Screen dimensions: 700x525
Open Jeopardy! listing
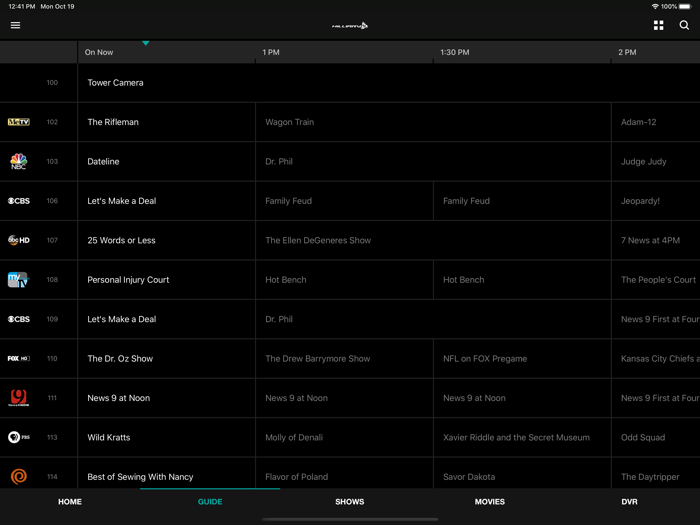click(656, 201)
